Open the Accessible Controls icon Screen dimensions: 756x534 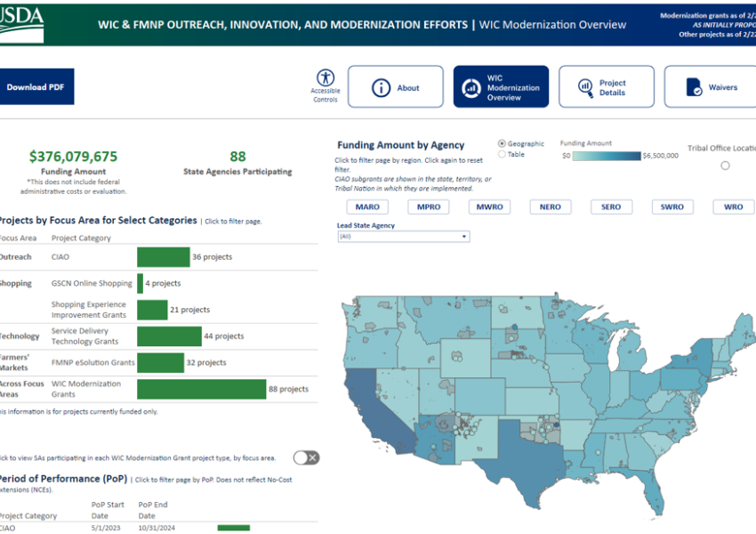click(326, 77)
